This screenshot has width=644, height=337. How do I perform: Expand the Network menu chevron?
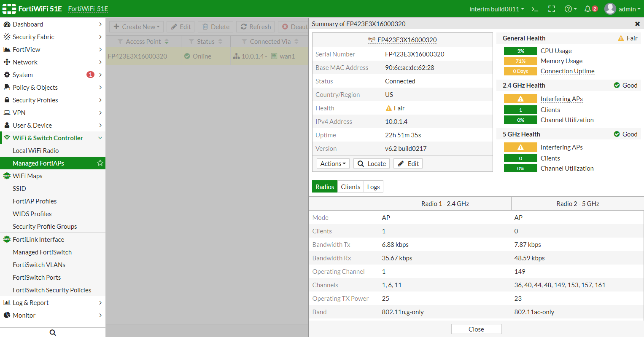click(100, 62)
